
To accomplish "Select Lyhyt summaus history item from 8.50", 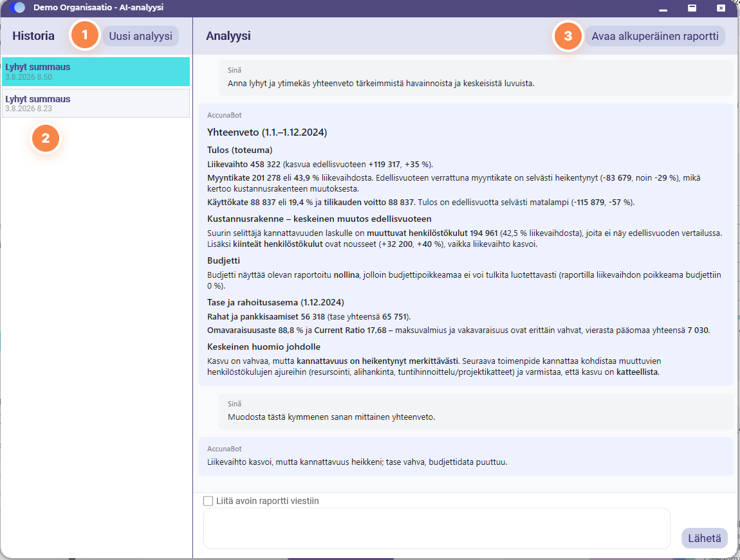I will tap(96, 71).
